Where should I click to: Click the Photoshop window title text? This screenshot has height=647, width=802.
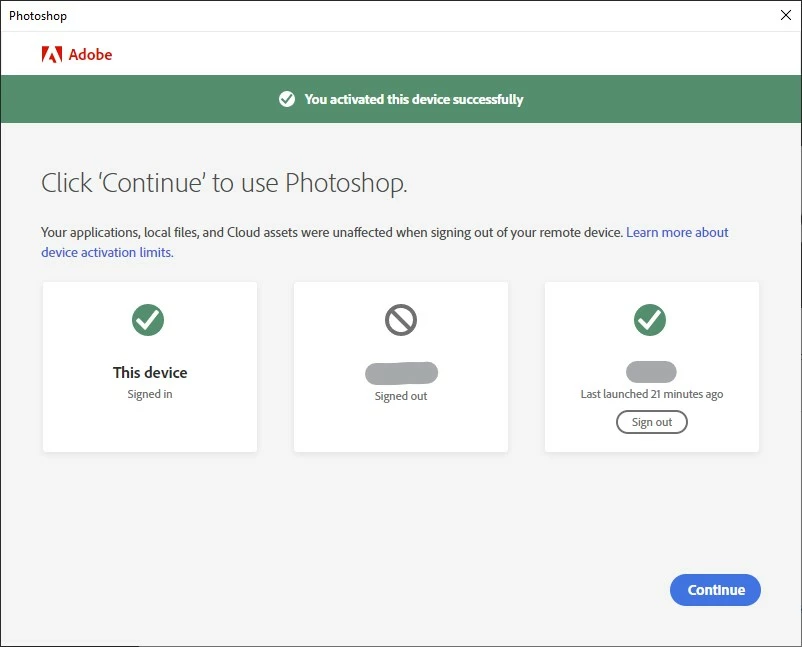click(38, 16)
